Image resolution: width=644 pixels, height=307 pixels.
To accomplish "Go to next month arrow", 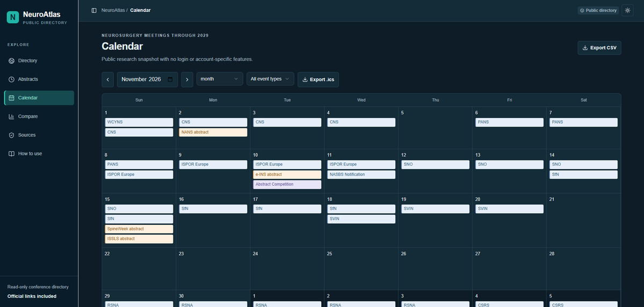I will (x=187, y=79).
